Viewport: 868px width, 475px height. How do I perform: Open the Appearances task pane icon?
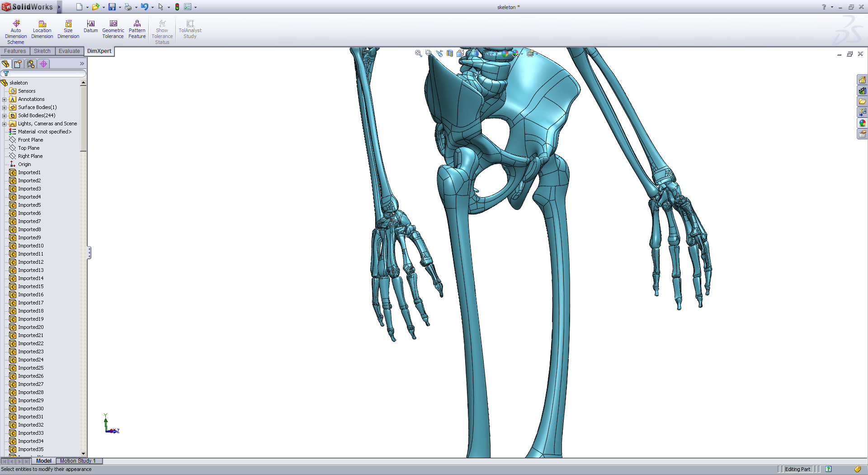pyautogui.click(x=863, y=123)
